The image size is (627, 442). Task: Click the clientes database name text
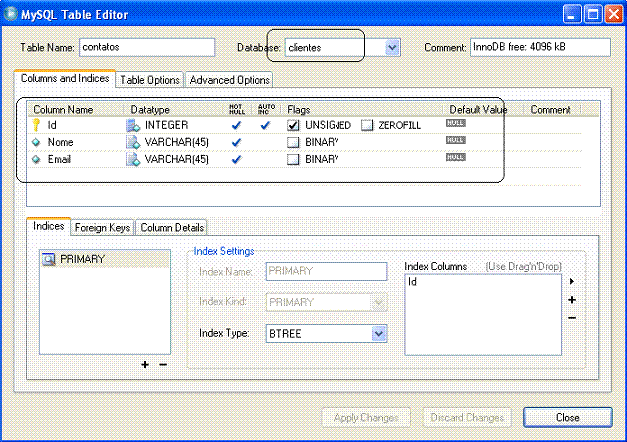(305, 48)
